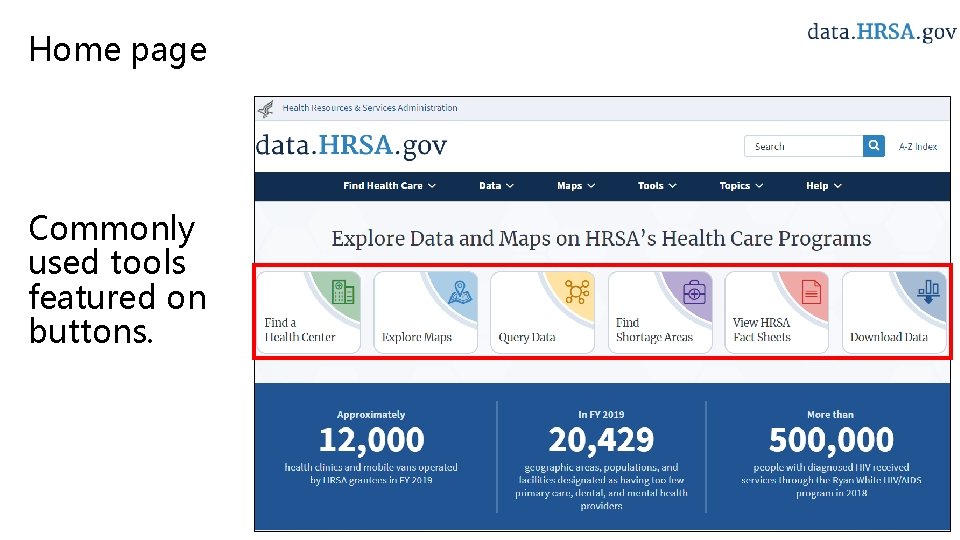The height and width of the screenshot is (540, 960).
Task: Click into the Search input field
Action: (803, 146)
